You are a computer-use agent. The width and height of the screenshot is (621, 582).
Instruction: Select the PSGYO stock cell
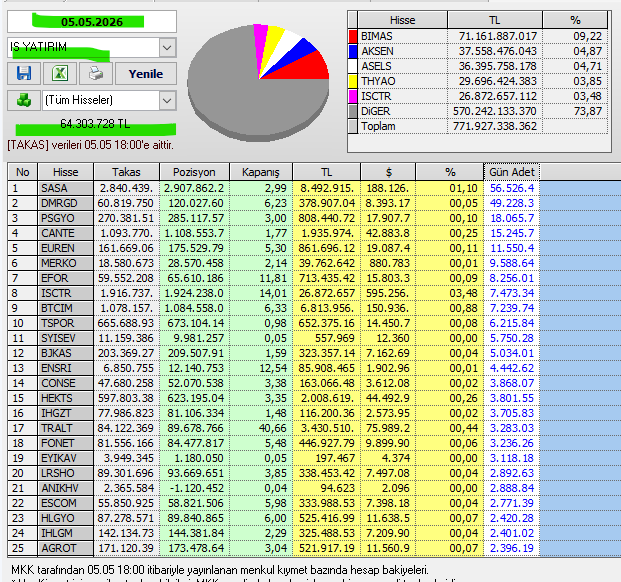point(66,218)
